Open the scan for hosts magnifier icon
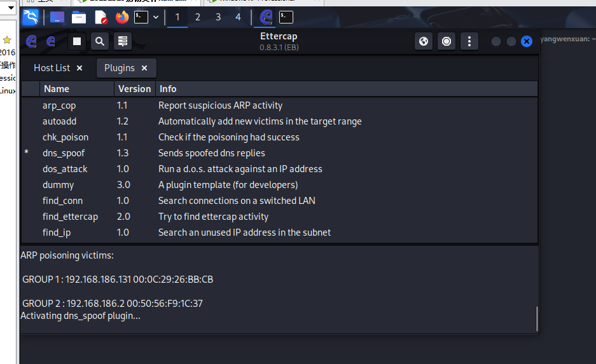Image resolution: width=596 pixels, height=364 pixels. pyautogui.click(x=100, y=42)
